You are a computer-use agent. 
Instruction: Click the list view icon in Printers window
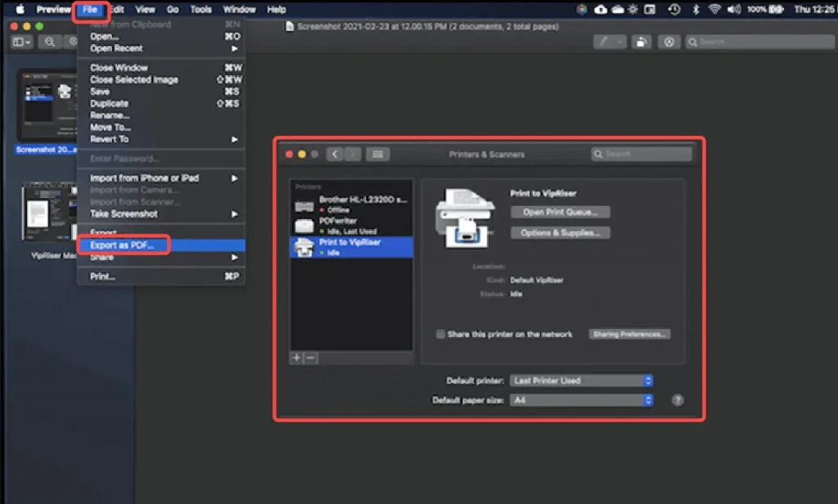(x=376, y=154)
